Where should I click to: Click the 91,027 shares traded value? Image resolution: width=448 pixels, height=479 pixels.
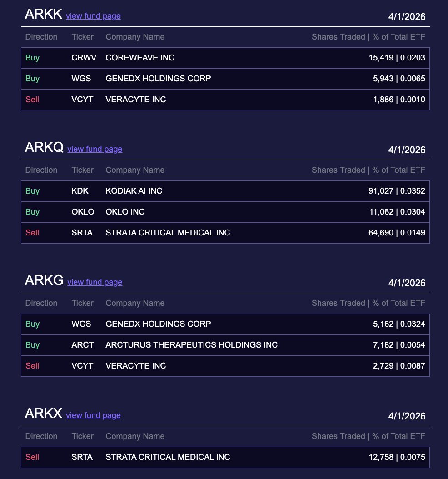[x=381, y=191]
